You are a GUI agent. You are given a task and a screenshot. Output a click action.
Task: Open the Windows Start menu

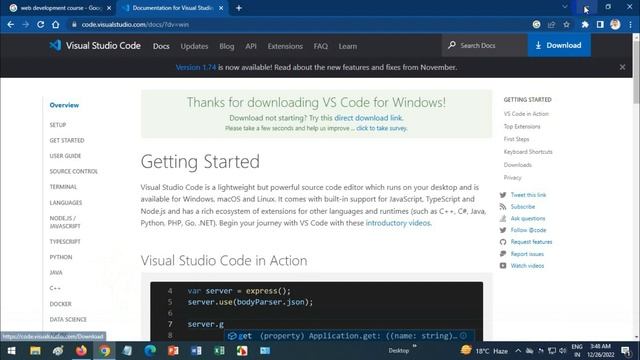[x=11, y=351]
